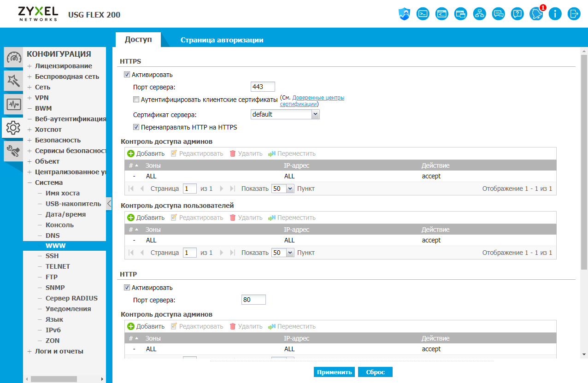
Task: Open the CLI console terminal icon
Action: click(x=423, y=14)
